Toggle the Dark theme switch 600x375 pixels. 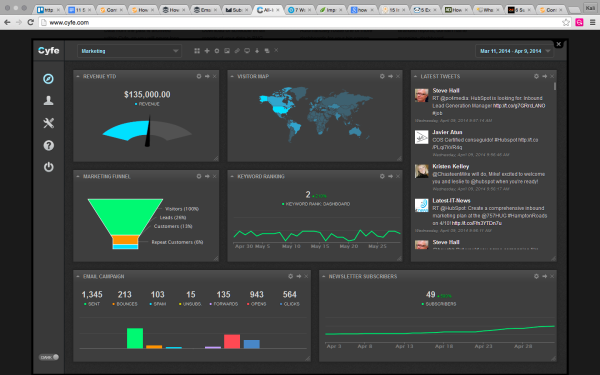(49, 357)
